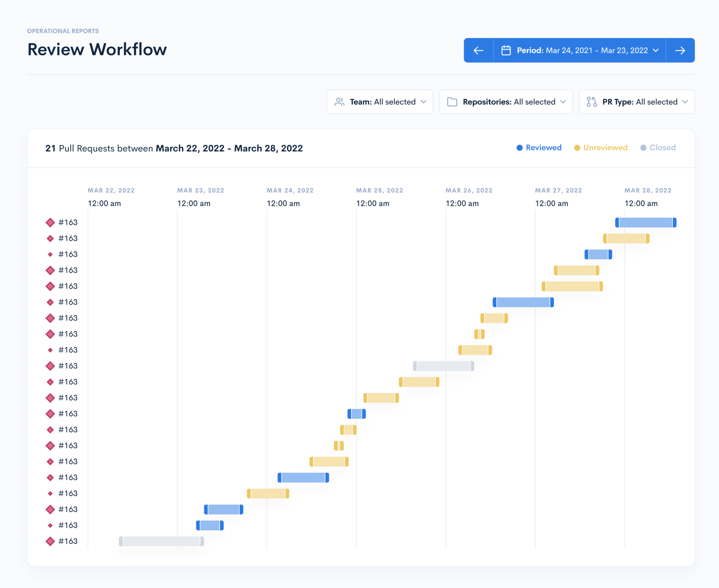
Task: Select the small diamond icon beside the third #163 row
Action: tap(50, 254)
